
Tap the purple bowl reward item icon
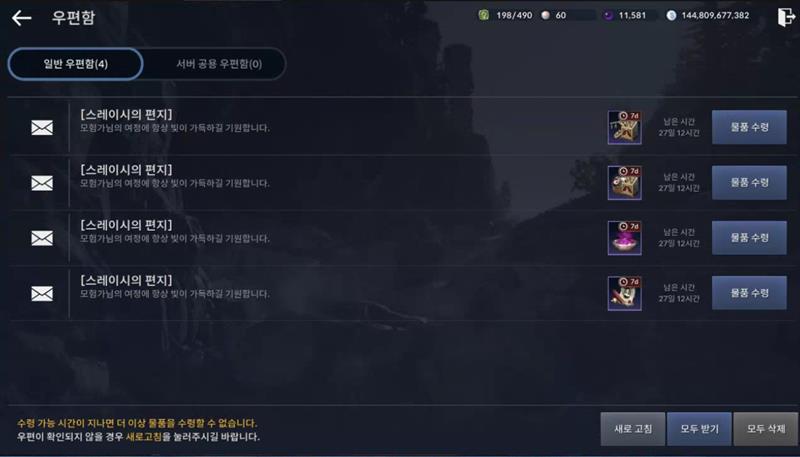pos(624,238)
